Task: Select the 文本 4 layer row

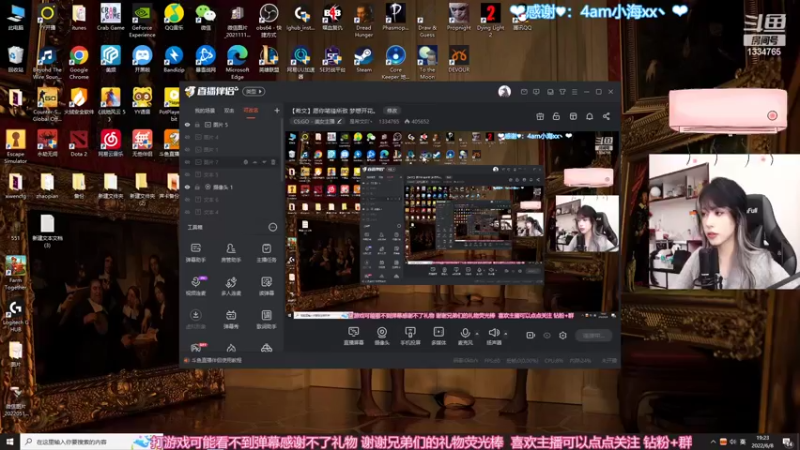Action: click(x=232, y=212)
